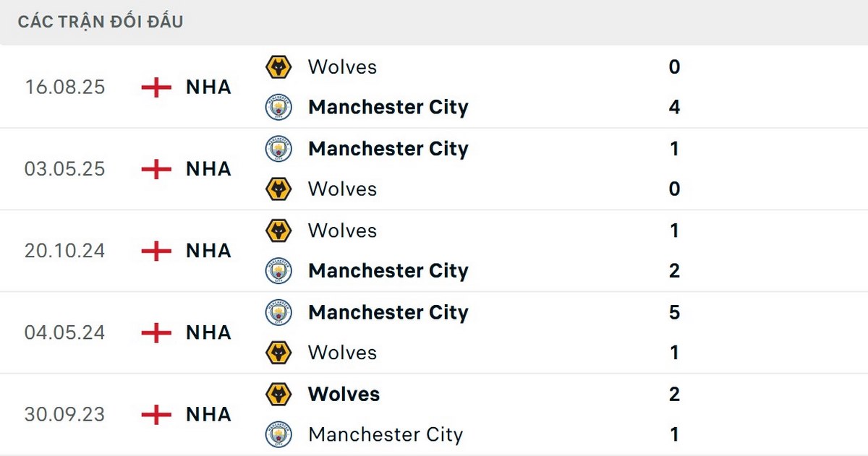Open the Wolves team page from the first row
The width and height of the screenshot is (868, 456).
tap(342, 66)
